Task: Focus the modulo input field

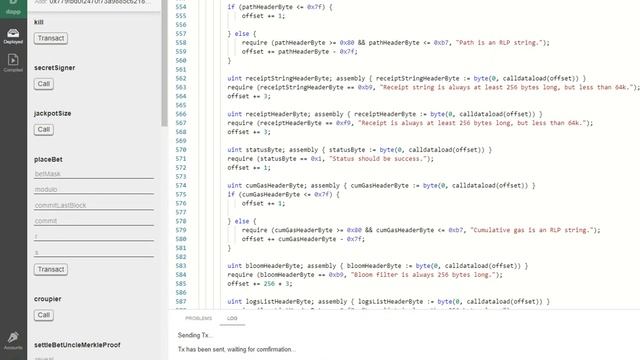Action: (94, 189)
